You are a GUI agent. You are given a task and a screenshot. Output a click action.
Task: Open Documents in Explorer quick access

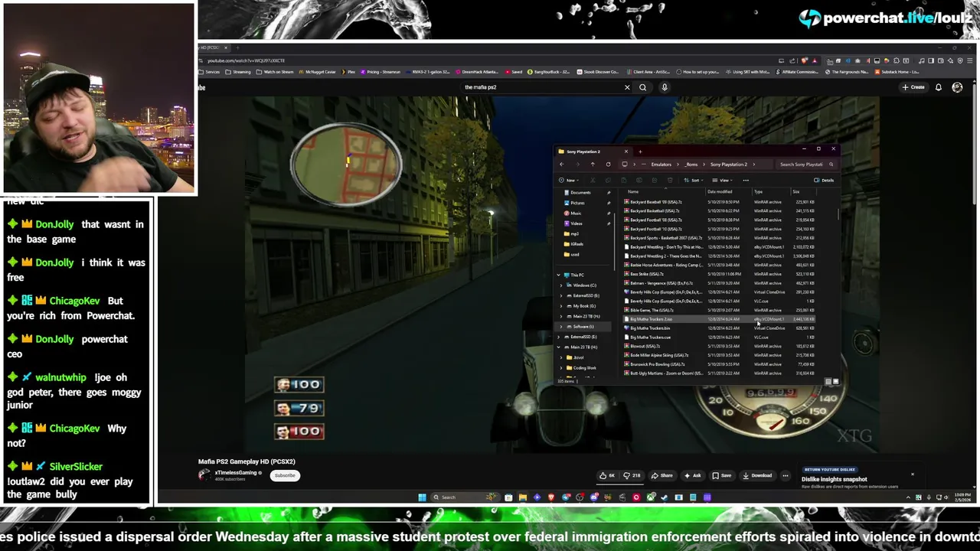[580, 193]
